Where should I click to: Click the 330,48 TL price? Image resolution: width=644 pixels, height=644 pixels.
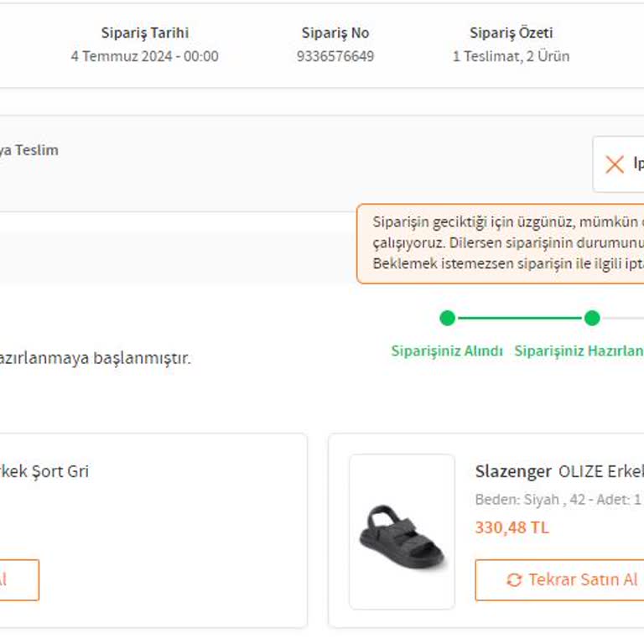[512, 527]
